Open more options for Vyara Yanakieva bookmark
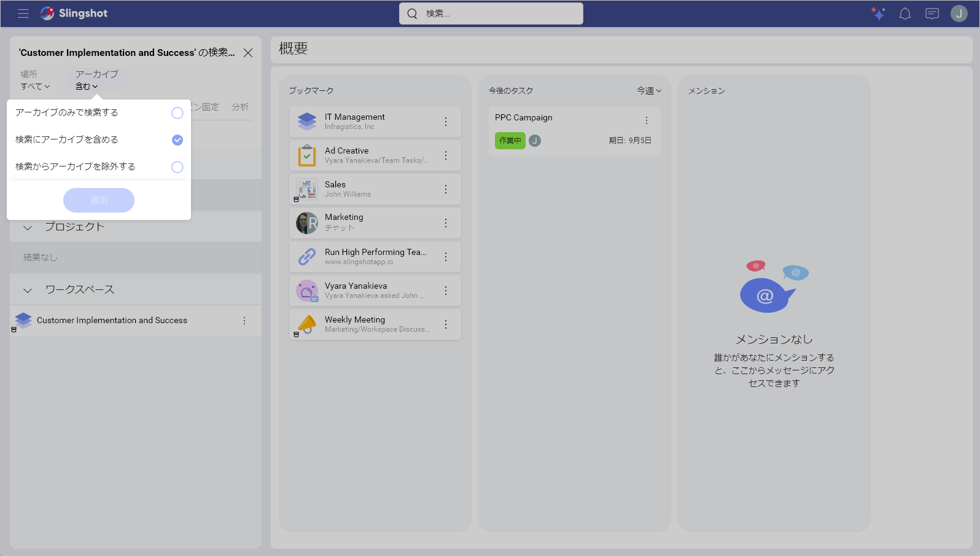The width and height of the screenshot is (980, 556). click(x=446, y=291)
